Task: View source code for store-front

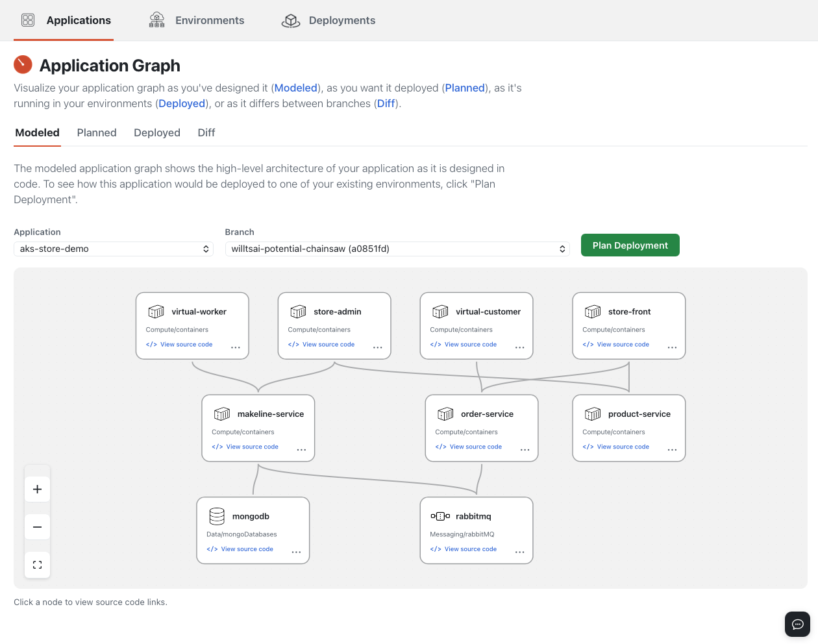Action: coord(616,345)
